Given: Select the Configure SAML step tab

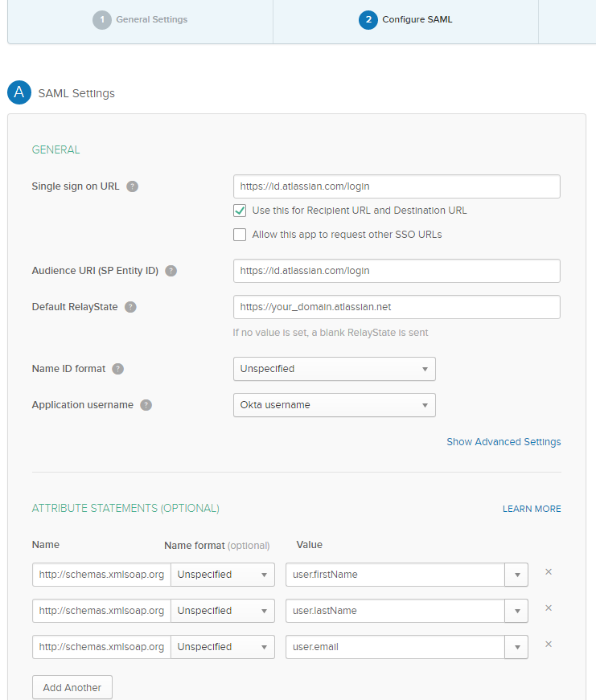Looking at the screenshot, I should point(406,19).
